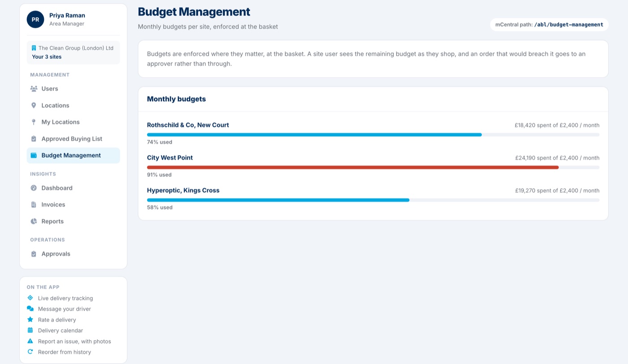This screenshot has height=364, width=628.
Task: Click the Reports pie chart icon
Action: 34,221
